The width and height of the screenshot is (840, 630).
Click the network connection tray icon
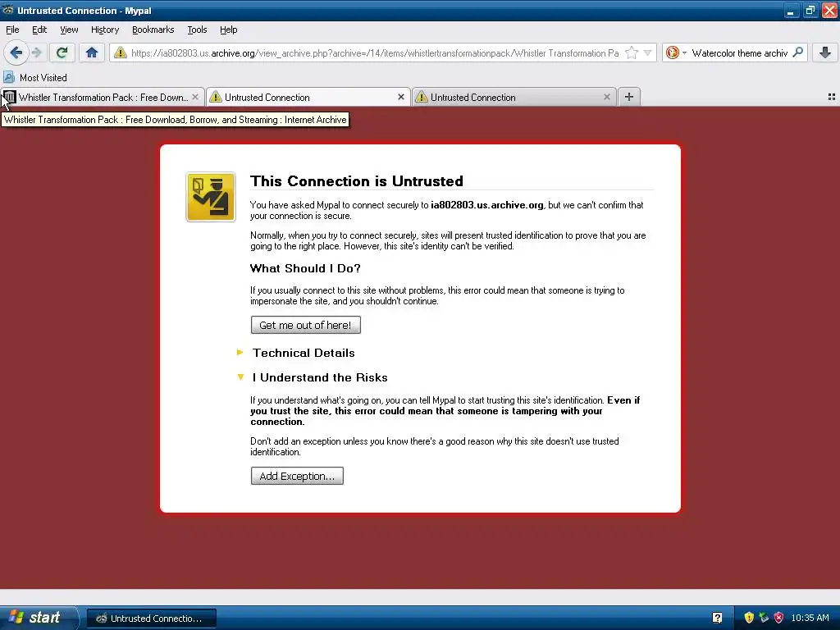764,618
